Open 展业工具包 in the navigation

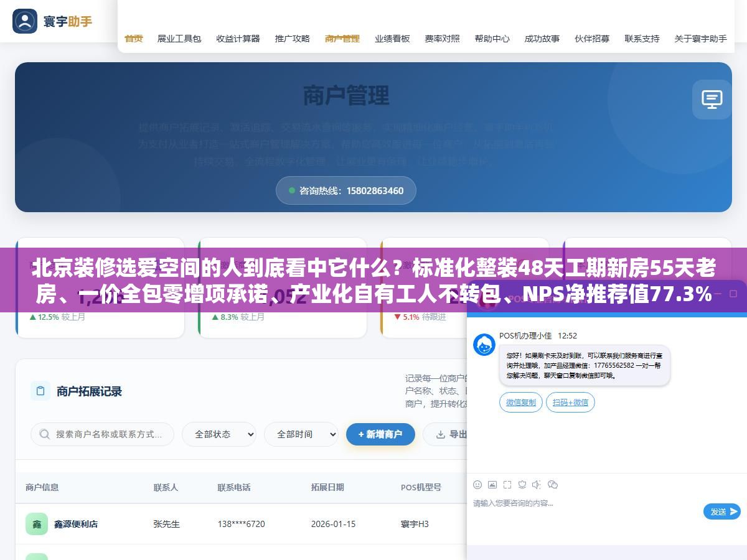pos(179,39)
